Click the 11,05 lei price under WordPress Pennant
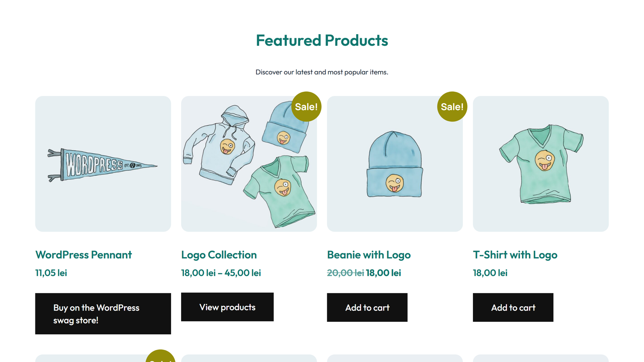Image resolution: width=644 pixels, height=362 pixels. (x=51, y=273)
